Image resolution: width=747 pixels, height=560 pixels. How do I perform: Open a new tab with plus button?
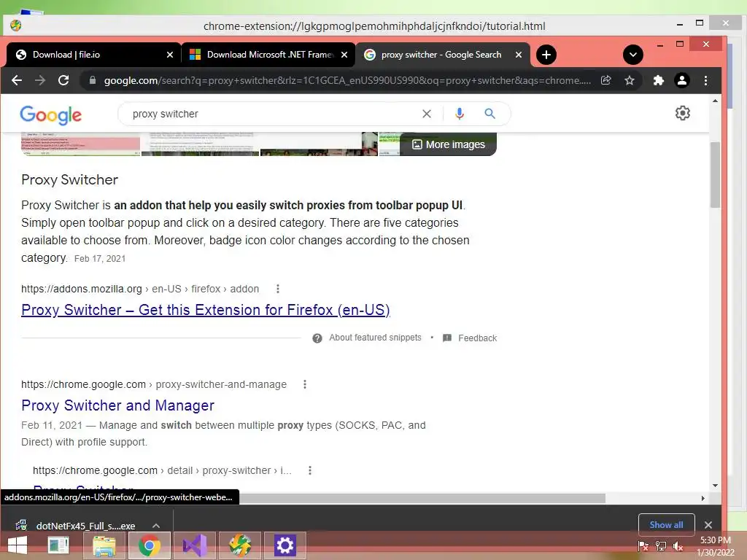coord(546,55)
